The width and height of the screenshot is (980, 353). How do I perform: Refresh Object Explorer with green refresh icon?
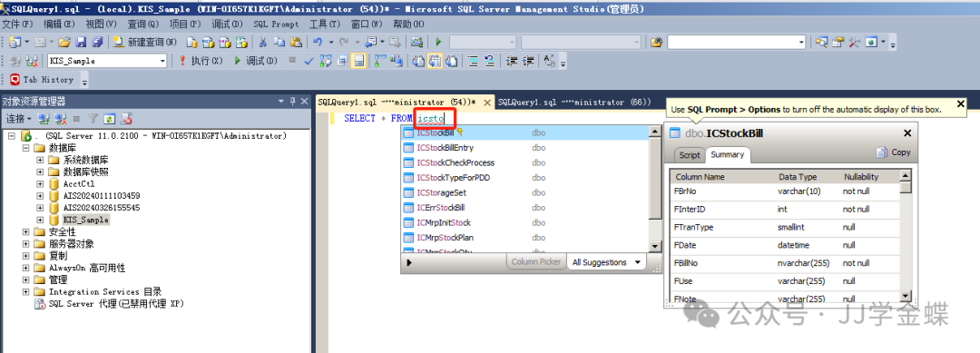point(110,118)
